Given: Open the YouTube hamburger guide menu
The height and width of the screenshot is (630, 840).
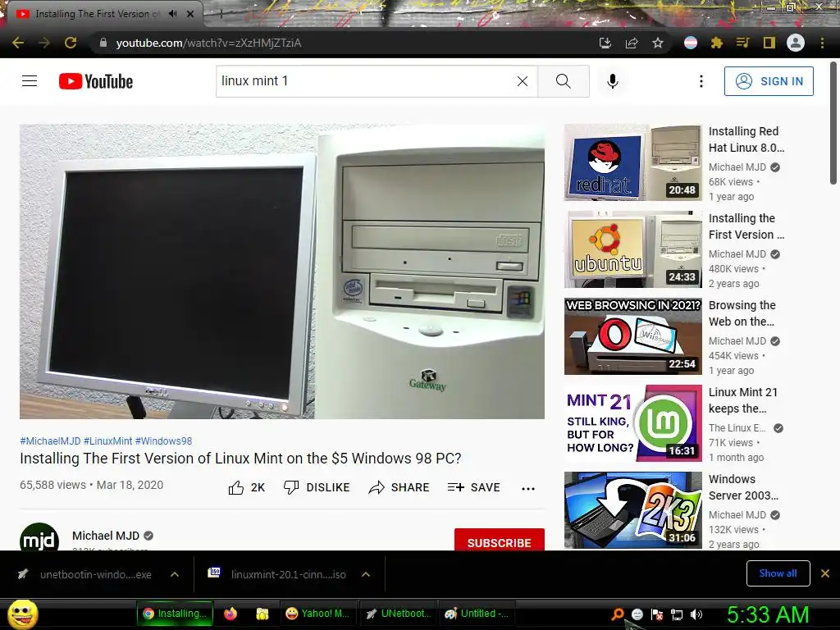Looking at the screenshot, I should pos(30,81).
